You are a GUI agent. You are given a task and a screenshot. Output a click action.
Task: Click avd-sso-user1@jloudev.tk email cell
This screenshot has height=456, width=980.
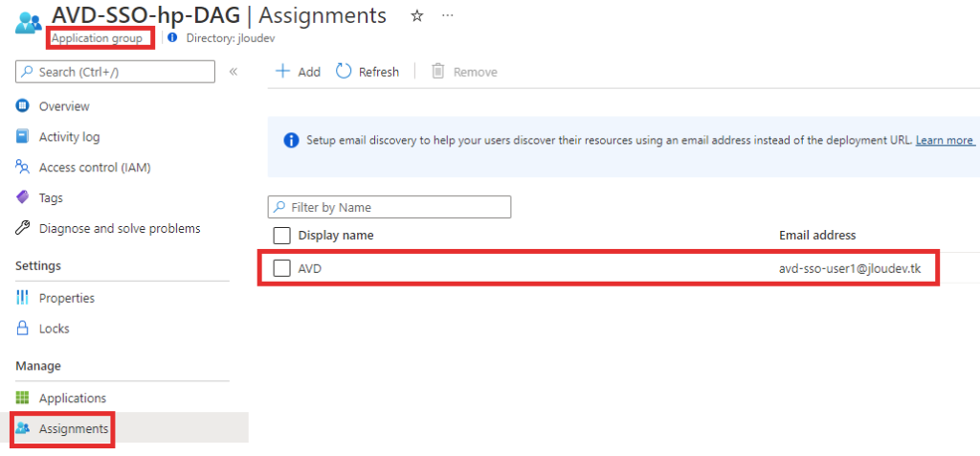coord(850,269)
